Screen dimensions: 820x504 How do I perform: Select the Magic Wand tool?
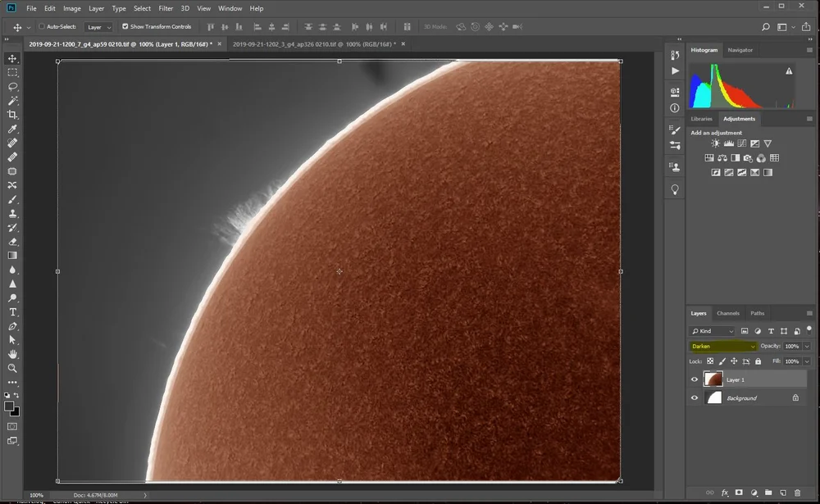[12, 101]
